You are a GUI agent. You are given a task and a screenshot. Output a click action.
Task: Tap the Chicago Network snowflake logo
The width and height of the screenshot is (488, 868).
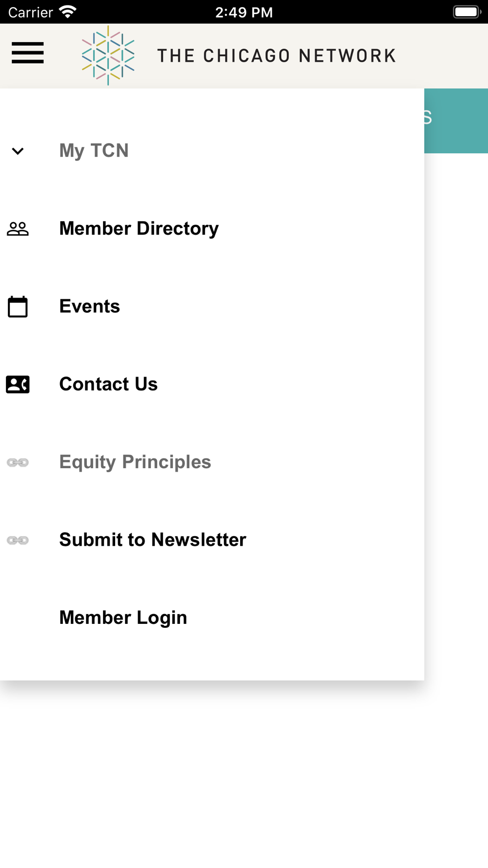pos(108,55)
